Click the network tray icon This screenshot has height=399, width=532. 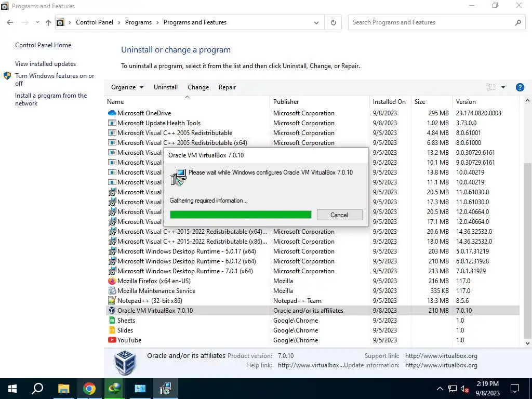[x=453, y=389]
